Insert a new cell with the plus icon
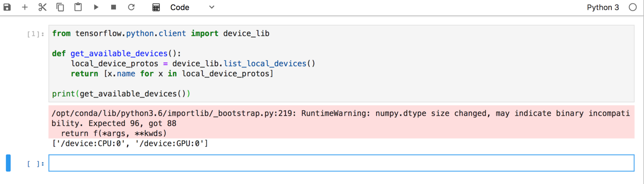The height and width of the screenshot is (184, 644). pyautogui.click(x=25, y=7)
